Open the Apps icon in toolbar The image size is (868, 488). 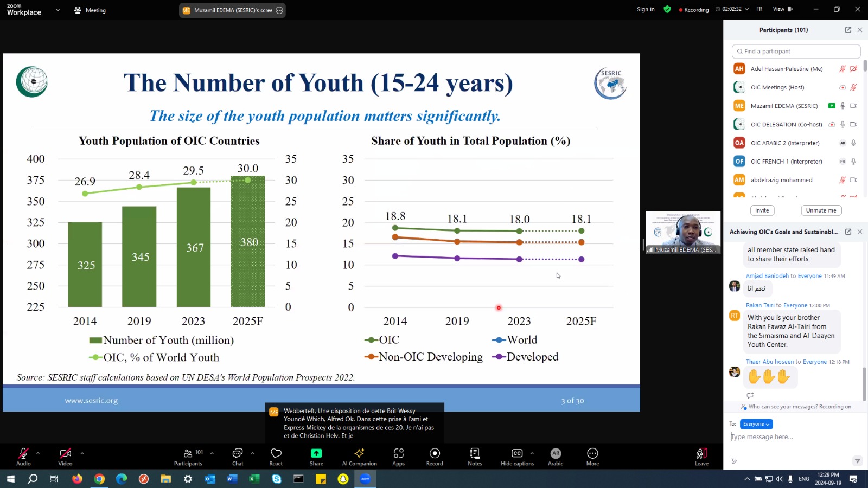398,456
